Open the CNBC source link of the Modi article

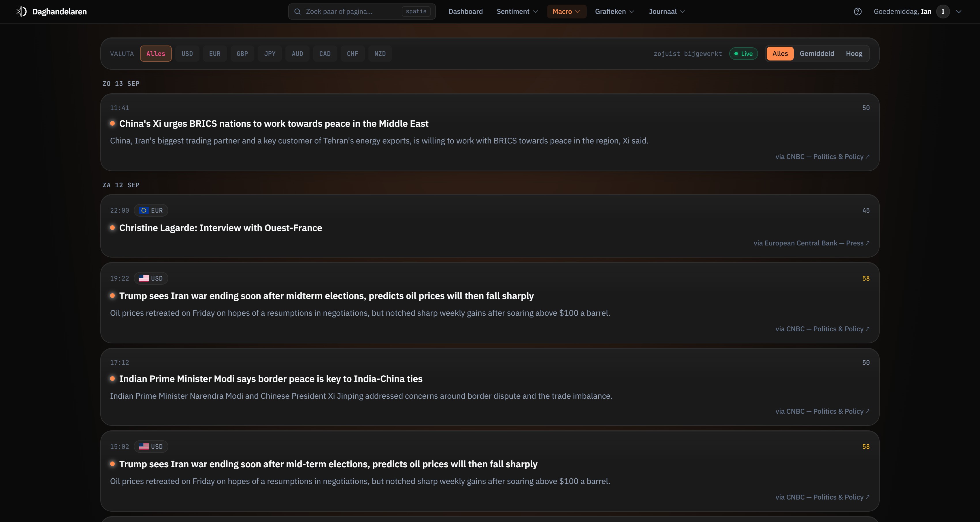(823, 411)
